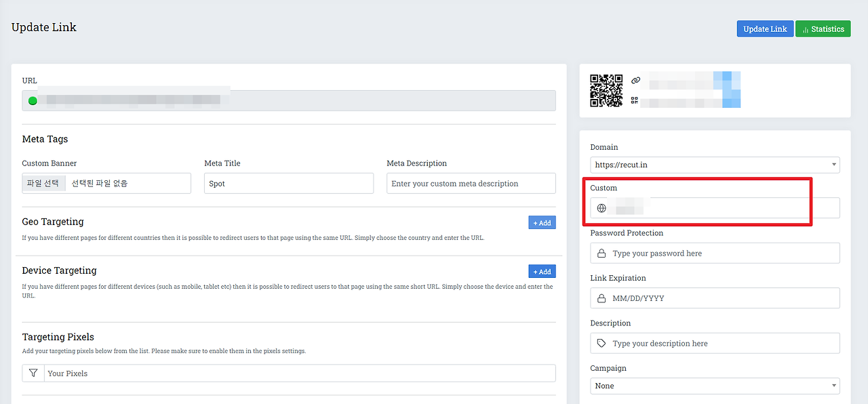Click the Type your password here field
Viewport: 868px width, 404px height.
pyautogui.click(x=715, y=253)
